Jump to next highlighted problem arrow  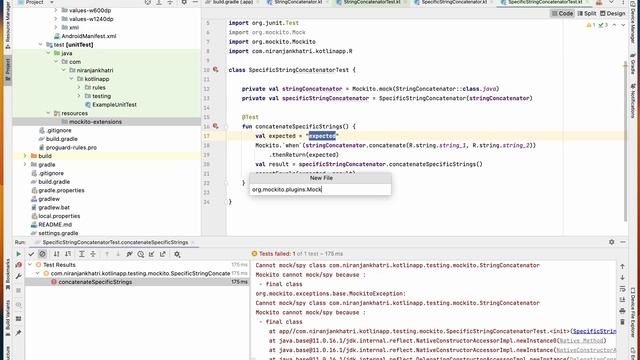623,25
